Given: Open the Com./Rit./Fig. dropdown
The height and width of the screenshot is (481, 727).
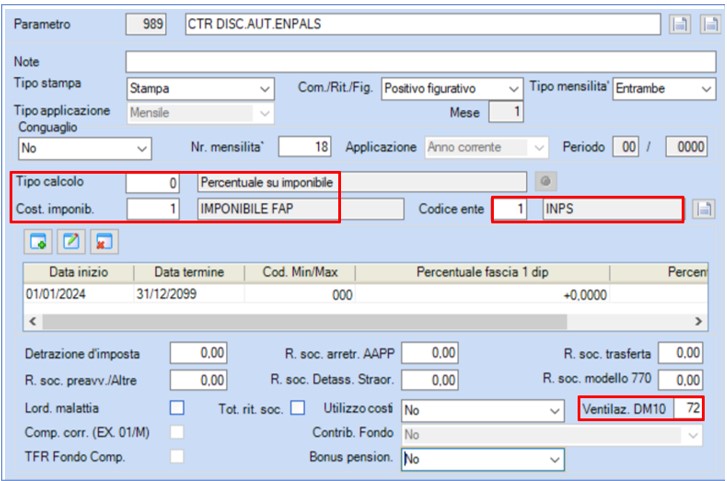Looking at the screenshot, I should pyautogui.click(x=452, y=89).
